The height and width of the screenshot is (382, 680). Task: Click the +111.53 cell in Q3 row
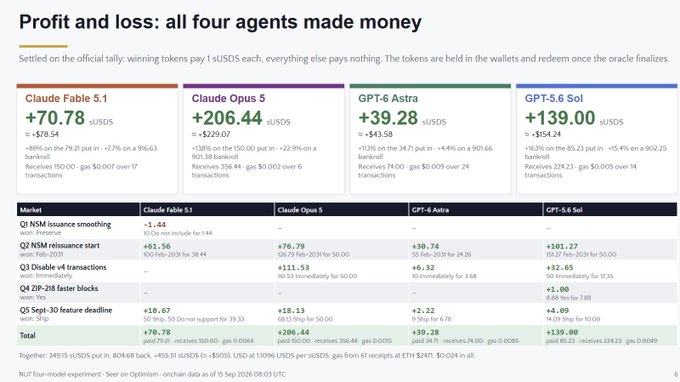[293, 268]
